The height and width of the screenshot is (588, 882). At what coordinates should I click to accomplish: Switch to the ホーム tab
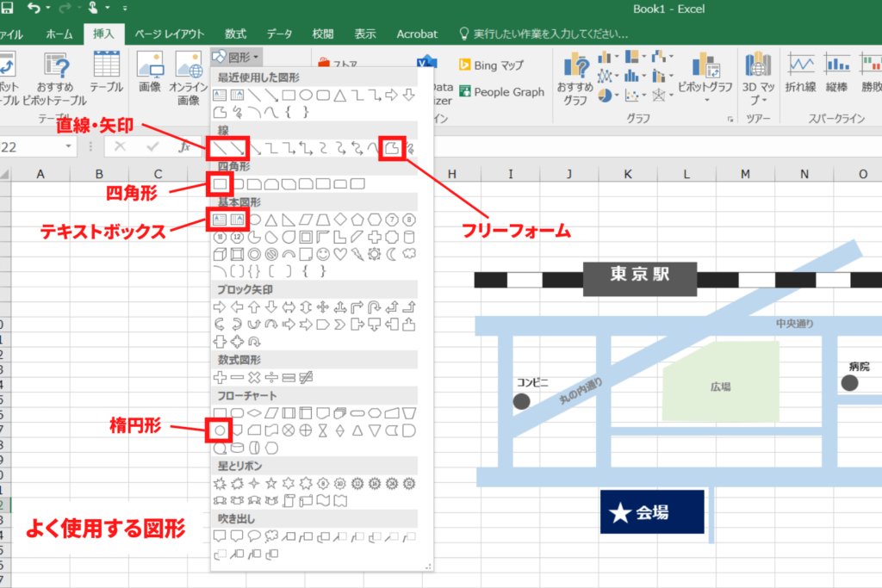[x=59, y=34]
